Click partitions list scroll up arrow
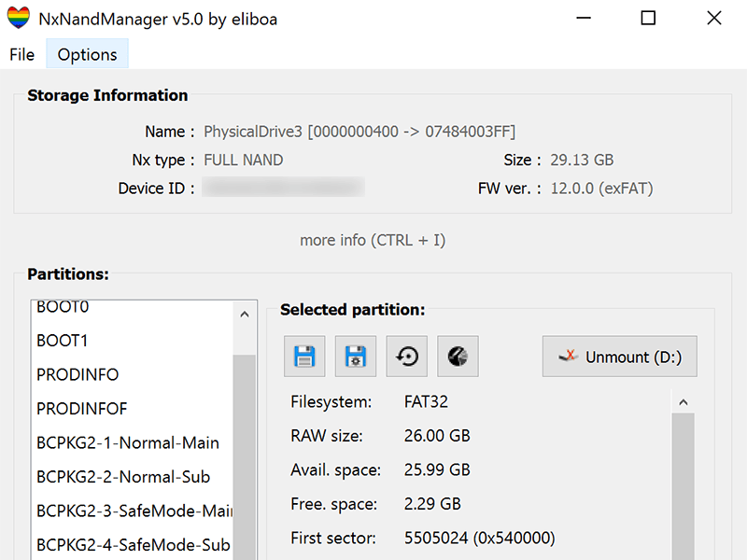The height and width of the screenshot is (560, 747). click(245, 315)
